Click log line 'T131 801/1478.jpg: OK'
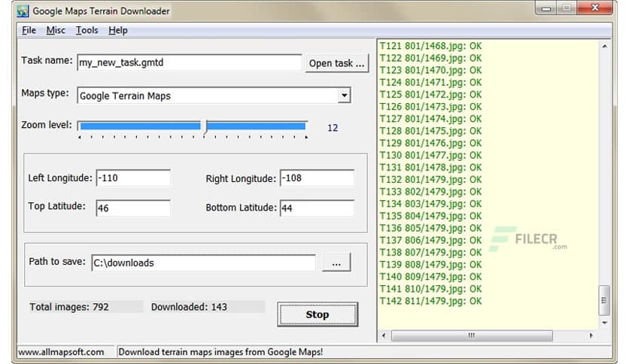 (430, 168)
